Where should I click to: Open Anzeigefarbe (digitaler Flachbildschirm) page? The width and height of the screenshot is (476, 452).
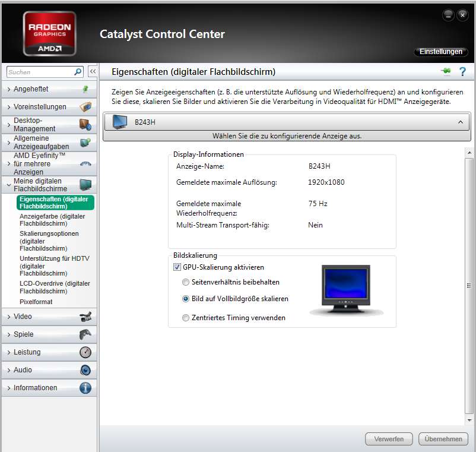52,220
